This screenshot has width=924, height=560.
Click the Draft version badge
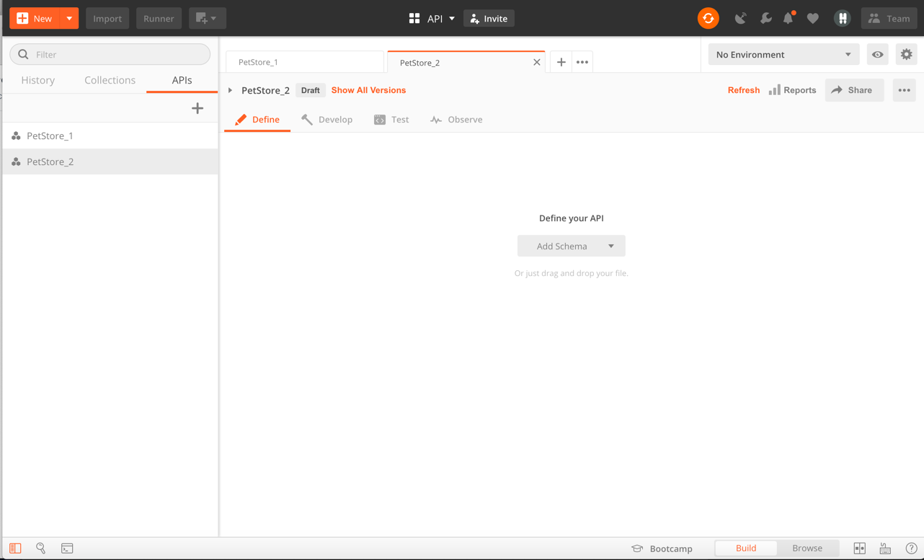[x=311, y=90]
